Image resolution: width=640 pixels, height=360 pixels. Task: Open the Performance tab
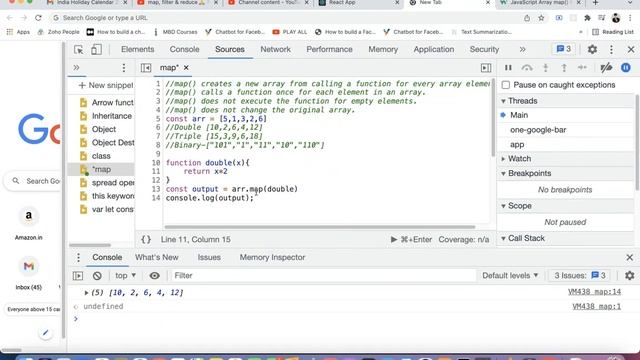pyautogui.click(x=329, y=49)
